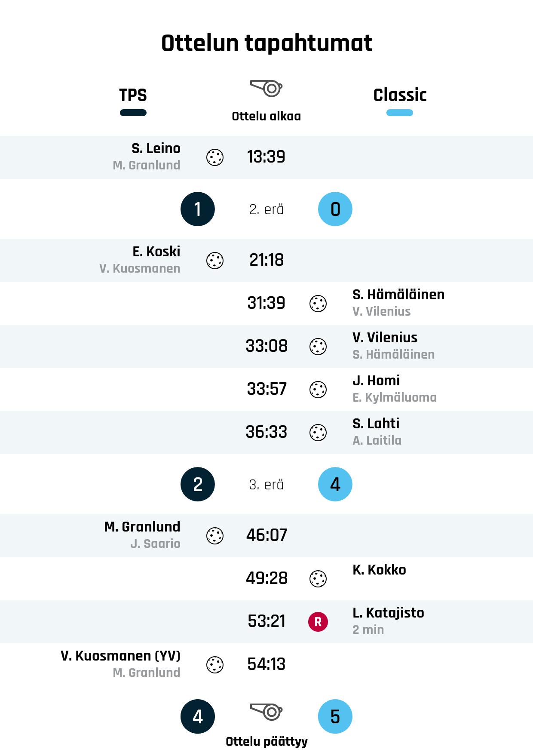533x756 pixels.
Task: Click the light blue Classic color bar
Action: [400, 113]
